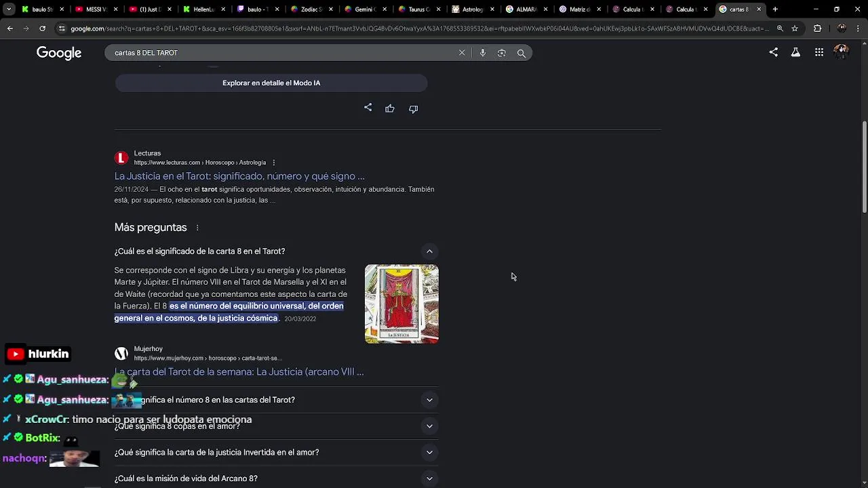The height and width of the screenshot is (488, 868).
Task: Switch to the (1) Just D tab
Action: pyautogui.click(x=151, y=9)
